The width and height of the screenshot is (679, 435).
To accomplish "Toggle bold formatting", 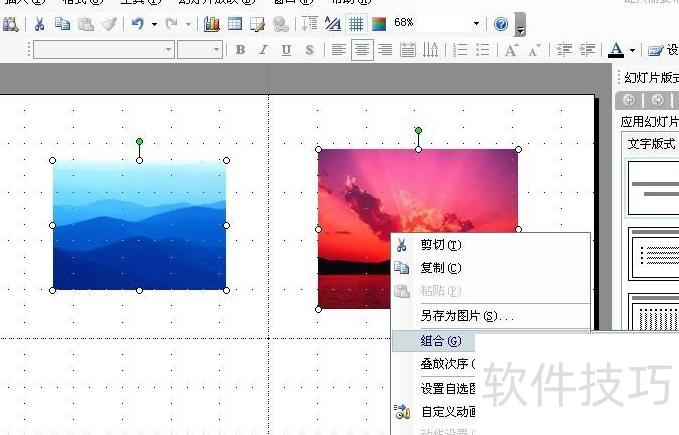I will point(240,50).
